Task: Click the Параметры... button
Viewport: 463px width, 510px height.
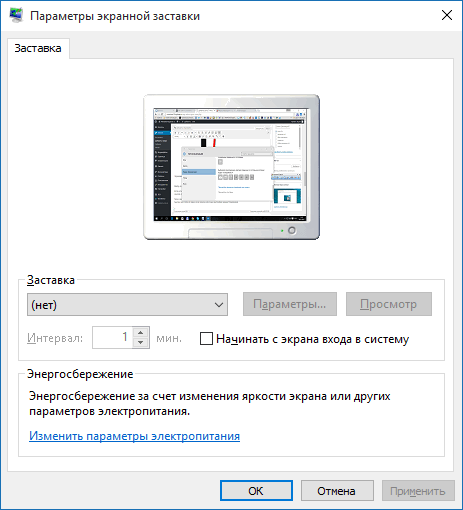Action: point(290,304)
